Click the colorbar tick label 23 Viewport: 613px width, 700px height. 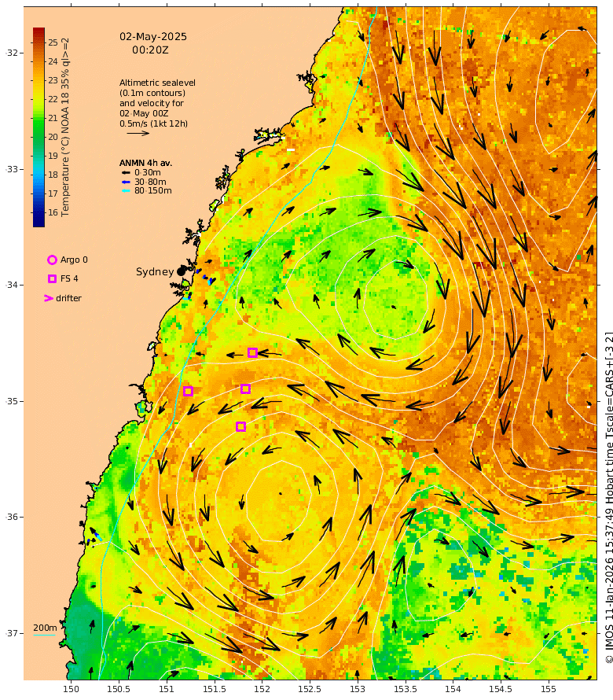pyautogui.click(x=53, y=80)
